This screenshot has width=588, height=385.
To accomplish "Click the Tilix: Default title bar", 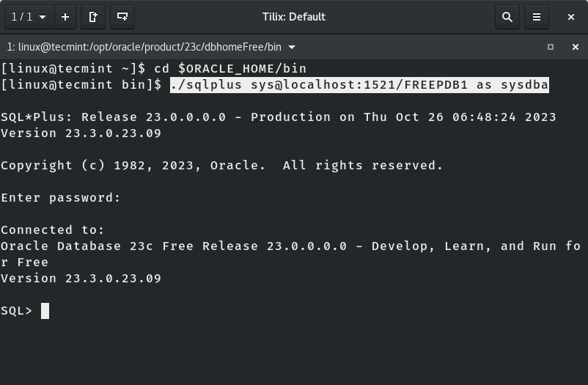I will (293, 17).
